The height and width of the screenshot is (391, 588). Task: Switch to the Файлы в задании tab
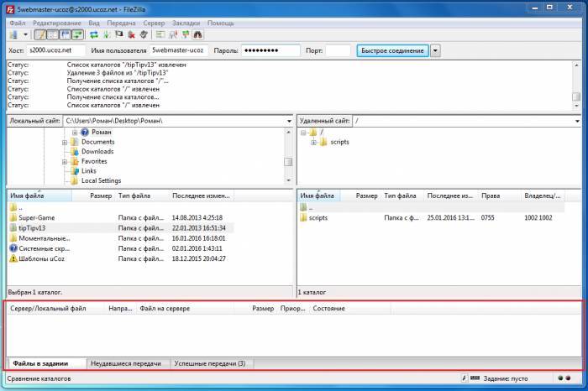[40, 363]
